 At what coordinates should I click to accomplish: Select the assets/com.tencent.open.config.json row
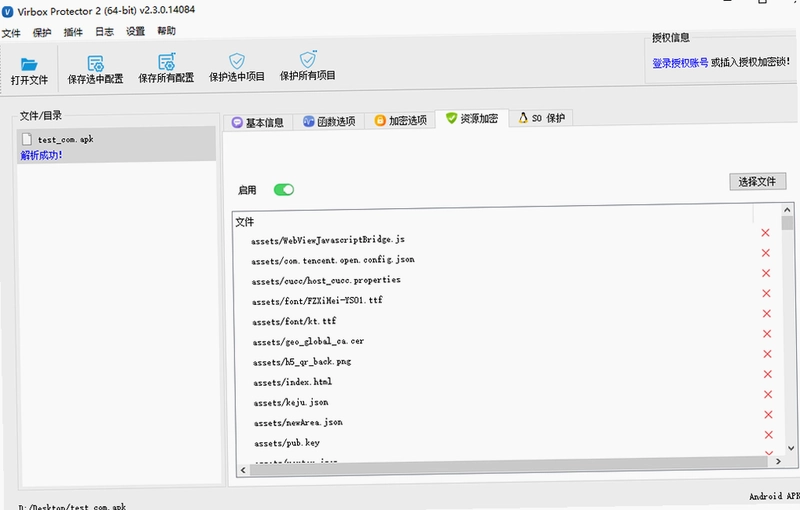333,260
